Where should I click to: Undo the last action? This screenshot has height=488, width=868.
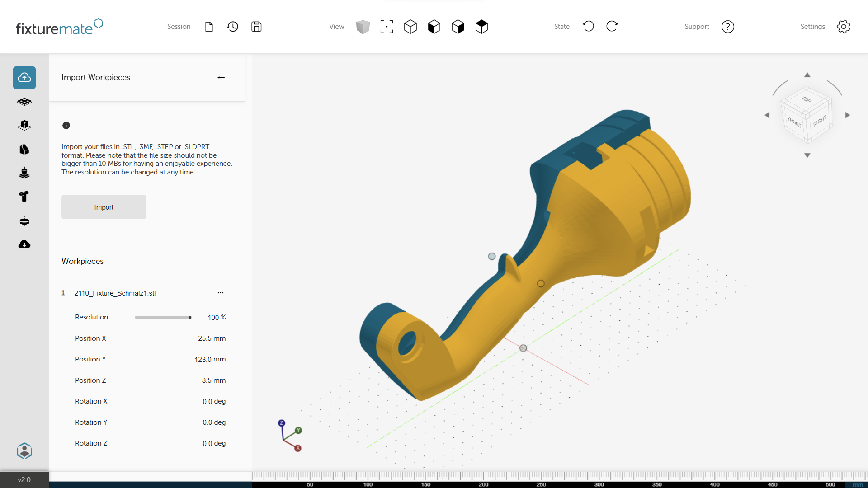point(589,26)
